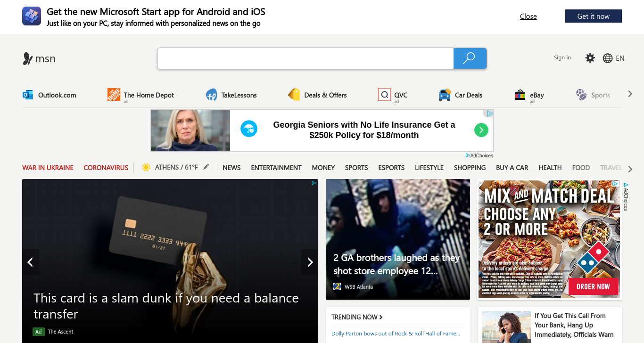
Task: Click the globe language icon
Action: (x=608, y=58)
